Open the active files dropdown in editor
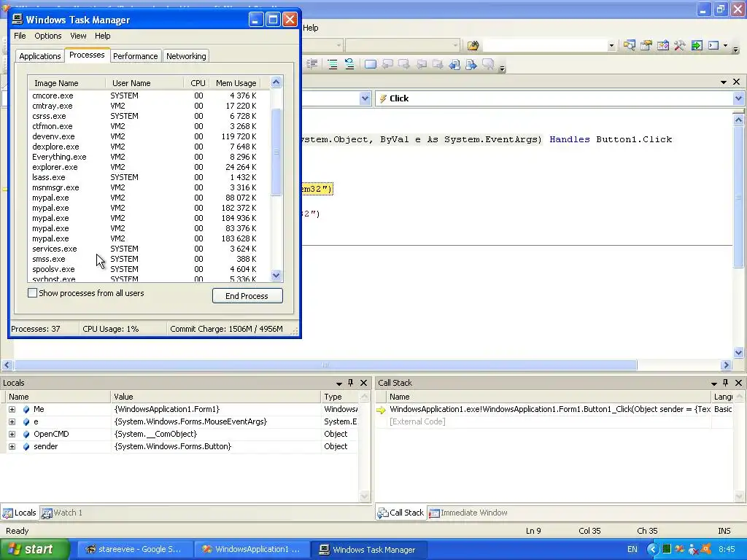 point(723,82)
